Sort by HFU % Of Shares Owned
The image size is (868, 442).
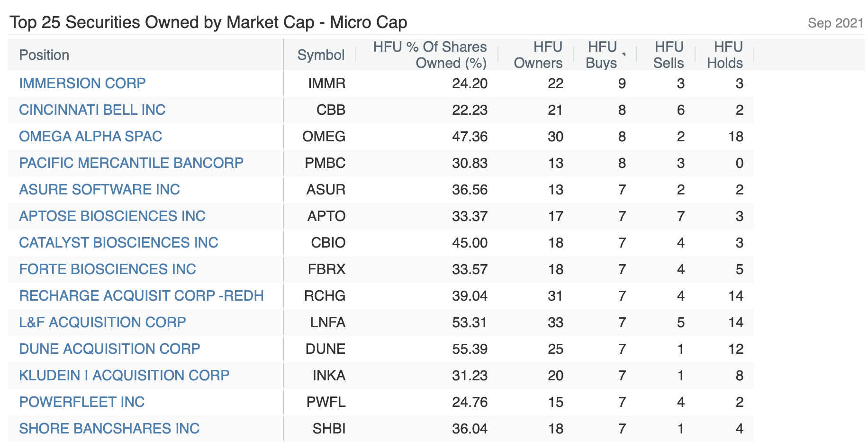pos(430,55)
